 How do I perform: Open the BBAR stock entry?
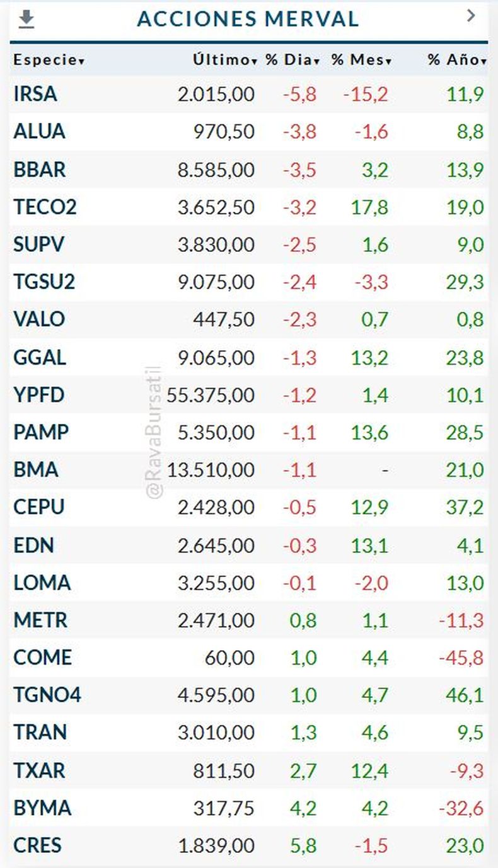(249, 169)
